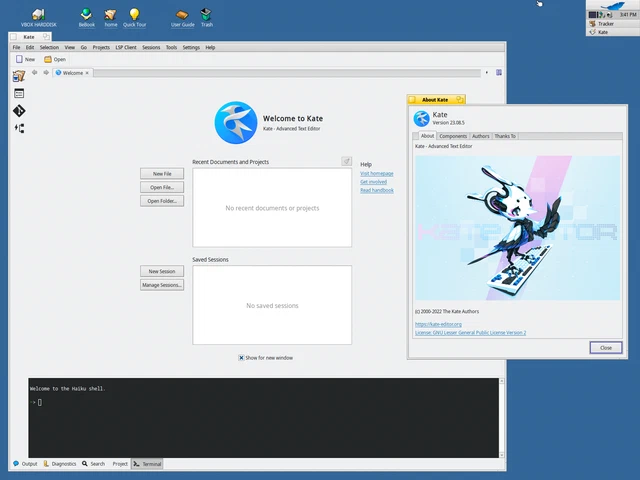Clear the recent documents list icon
Viewport: 640px width, 480px height.
(346, 161)
